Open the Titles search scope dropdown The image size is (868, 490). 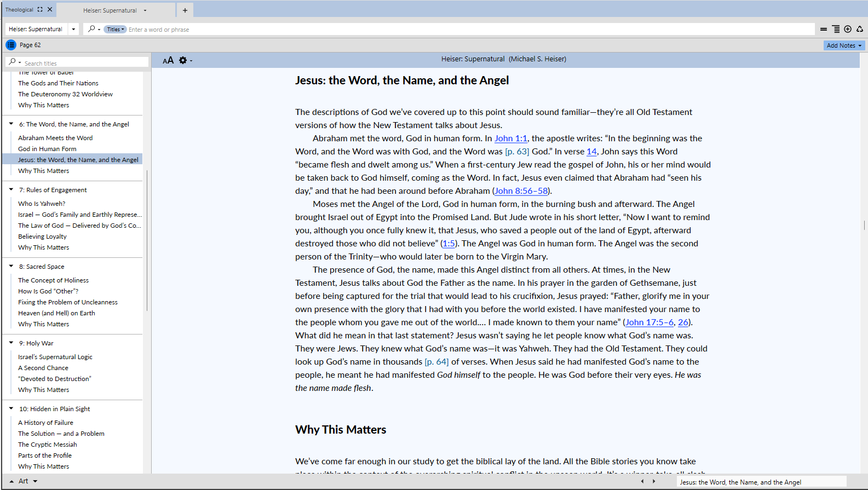click(x=115, y=30)
